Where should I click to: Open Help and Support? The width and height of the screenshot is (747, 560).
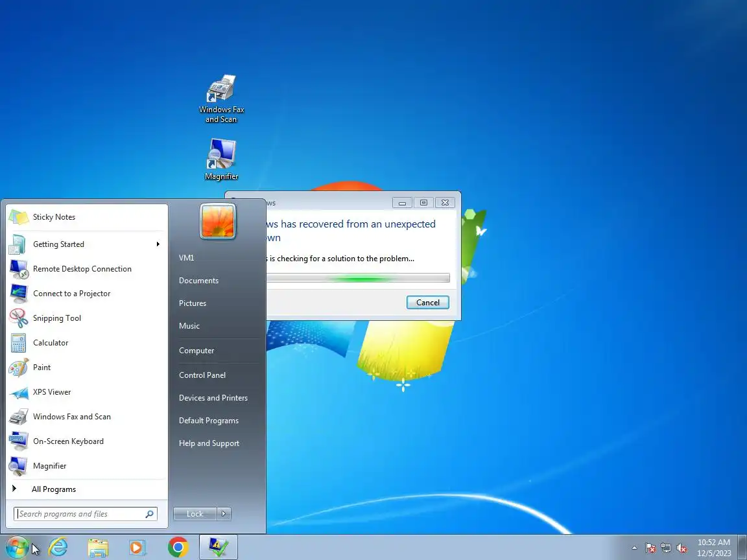pos(209,443)
